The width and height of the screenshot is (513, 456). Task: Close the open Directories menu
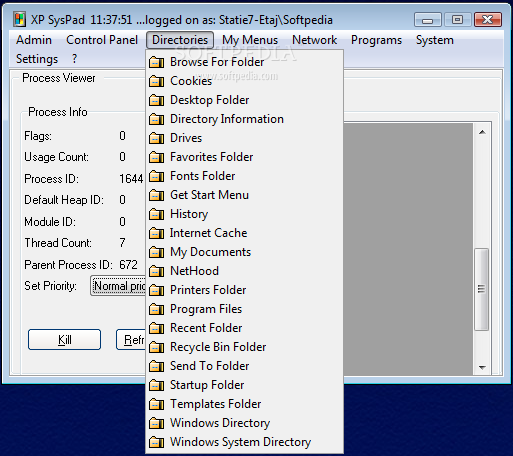(x=180, y=40)
